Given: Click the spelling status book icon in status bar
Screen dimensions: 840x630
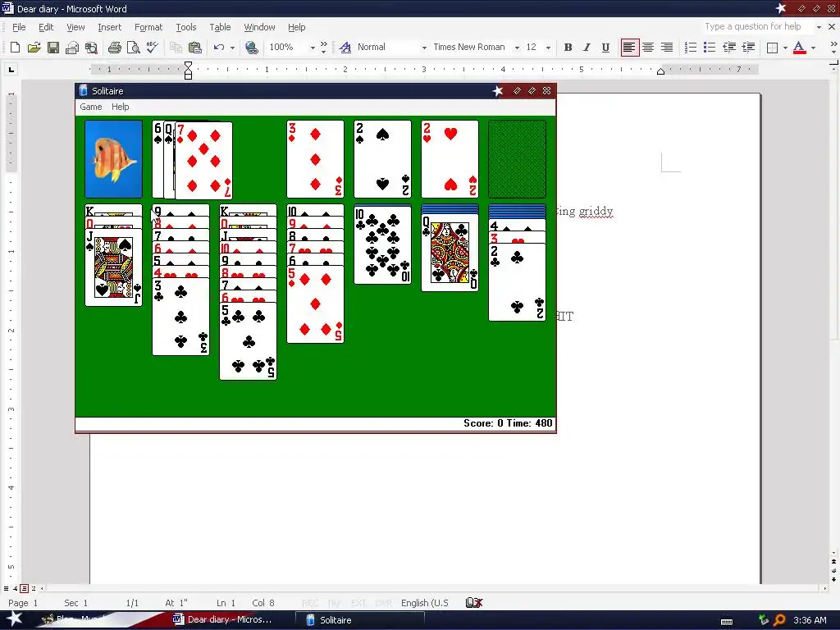Looking at the screenshot, I should (x=474, y=603).
